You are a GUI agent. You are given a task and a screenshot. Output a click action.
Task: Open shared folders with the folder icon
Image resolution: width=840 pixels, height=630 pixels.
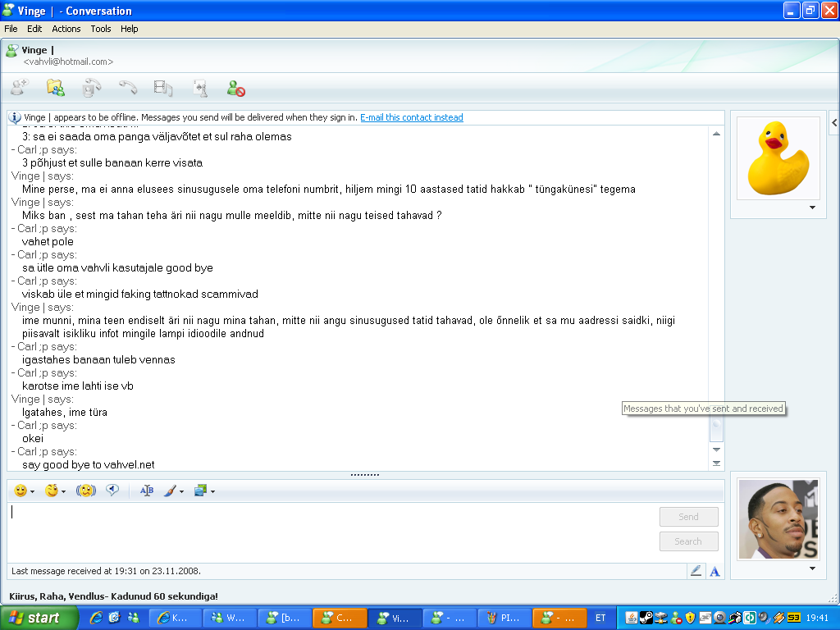click(x=54, y=87)
